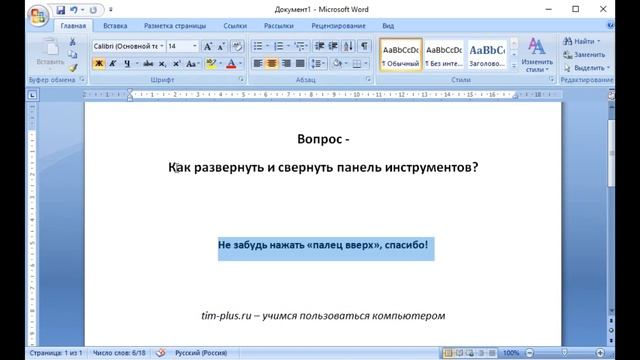Toggle bold Ж formatting

pos(99,63)
